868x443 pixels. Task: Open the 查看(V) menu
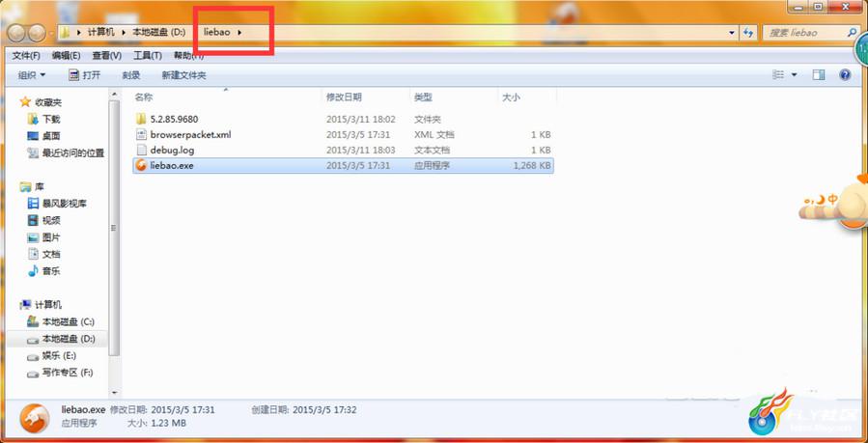tap(107, 55)
